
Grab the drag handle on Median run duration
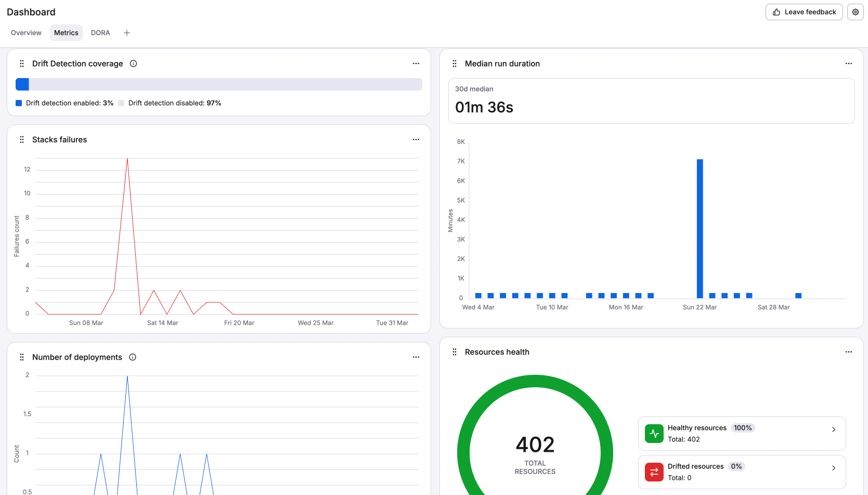454,63
